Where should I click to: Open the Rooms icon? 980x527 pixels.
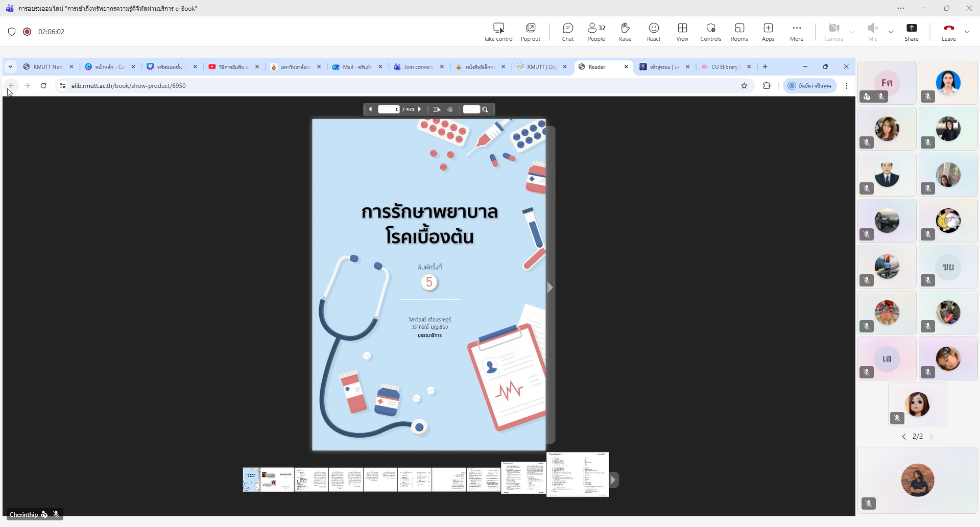pyautogui.click(x=739, y=32)
